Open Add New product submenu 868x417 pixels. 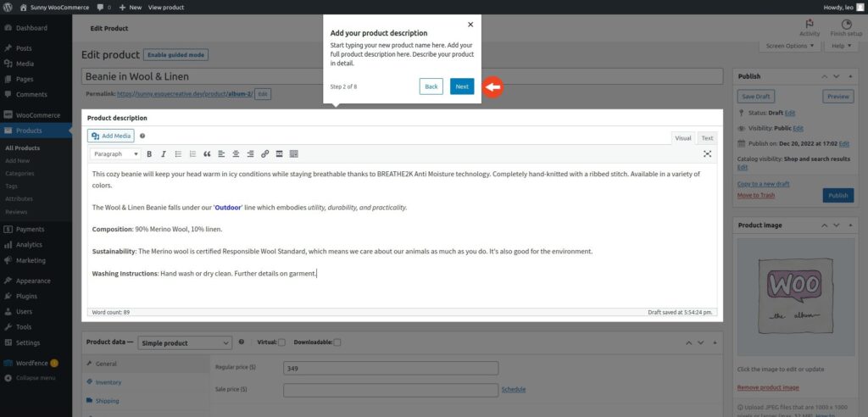17,160
